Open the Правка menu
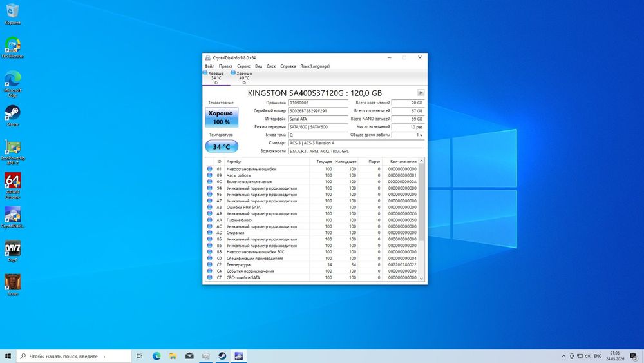The image size is (644, 363). click(225, 66)
